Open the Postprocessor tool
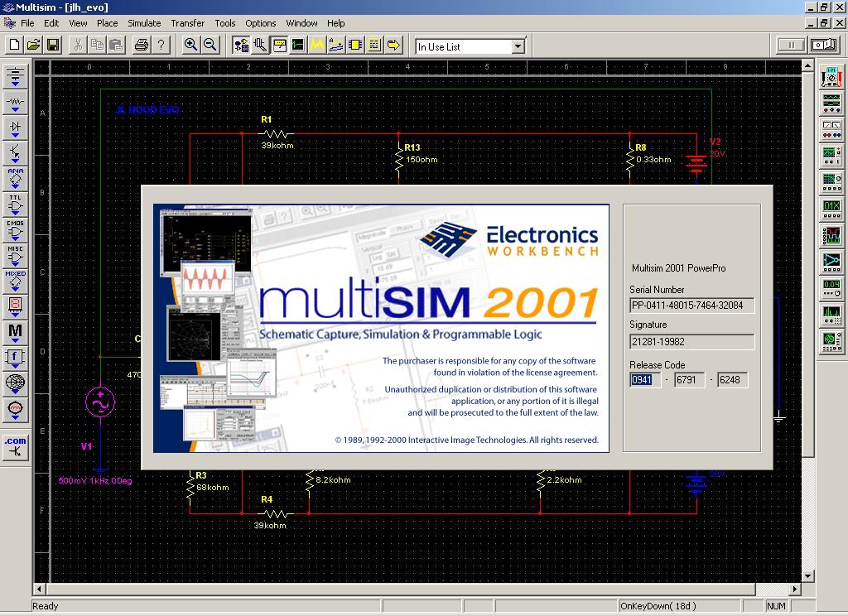Screen dimensions: 848x616 336,45
